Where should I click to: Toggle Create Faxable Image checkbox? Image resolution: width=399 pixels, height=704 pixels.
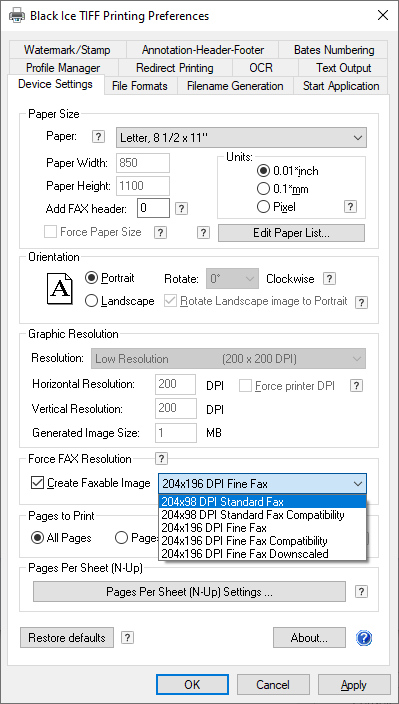pyautogui.click(x=36, y=483)
